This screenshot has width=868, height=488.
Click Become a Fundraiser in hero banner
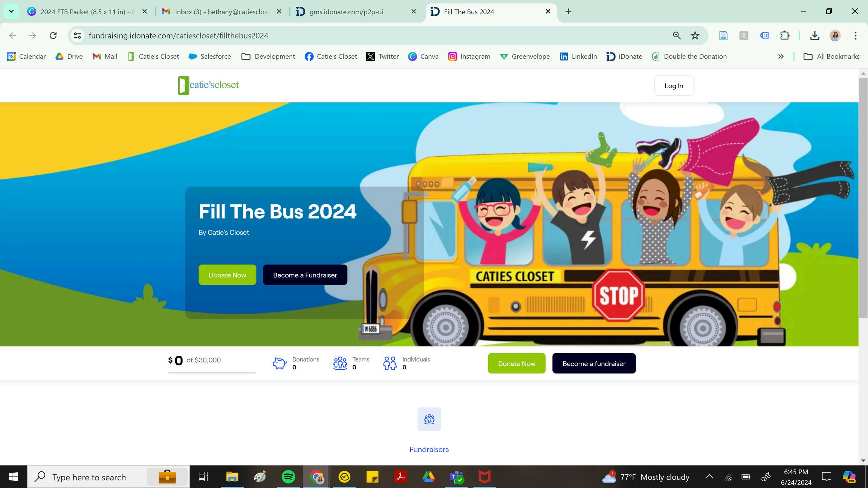pyautogui.click(x=305, y=275)
